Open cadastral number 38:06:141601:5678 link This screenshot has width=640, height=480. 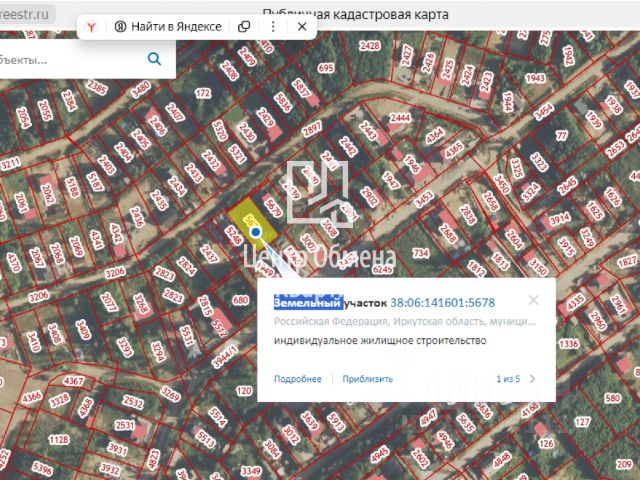(x=442, y=303)
